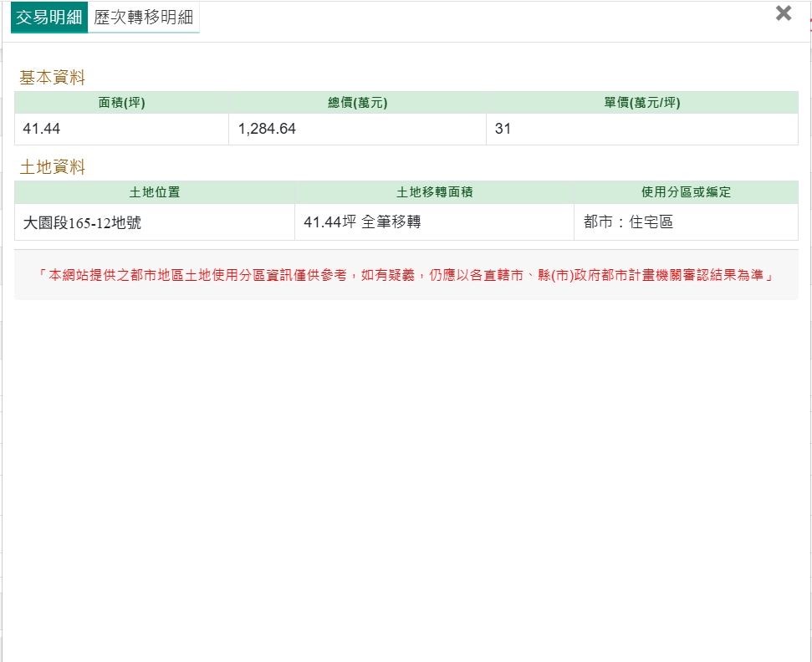
Task: Click the 基本資料 section heading
Action: pyautogui.click(x=53, y=78)
